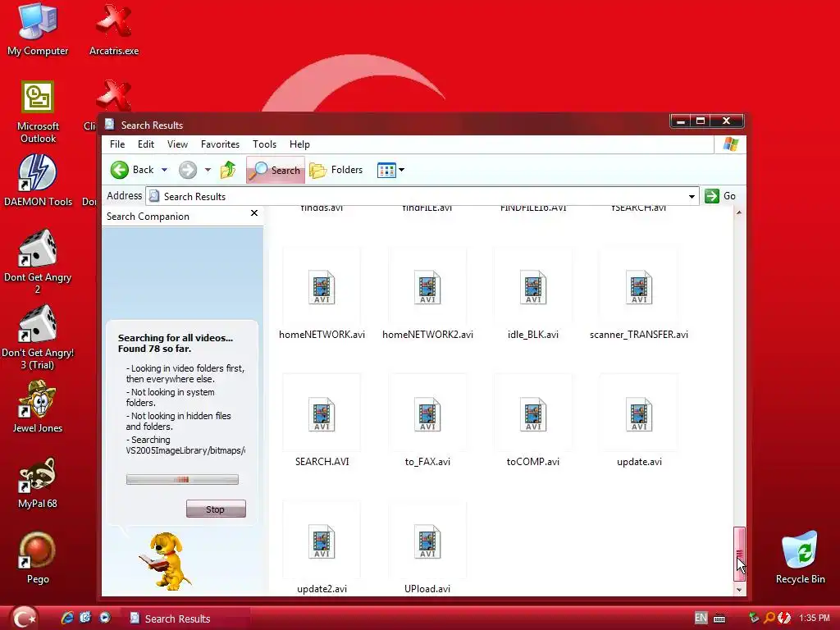Open the View menu
The height and width of the screenshot is (630, 840).
click(177, 144)
